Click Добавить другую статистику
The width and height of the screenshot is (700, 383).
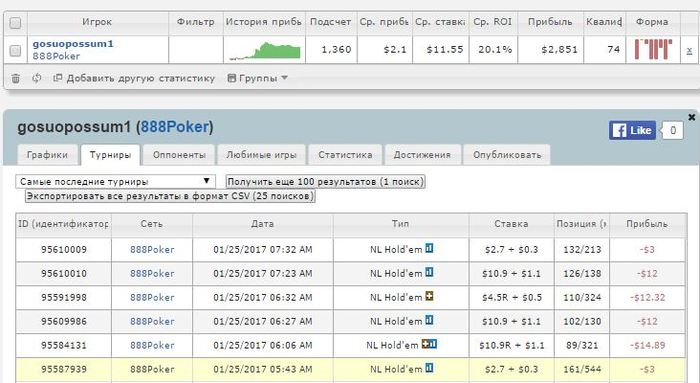click(x=134, y=78)
